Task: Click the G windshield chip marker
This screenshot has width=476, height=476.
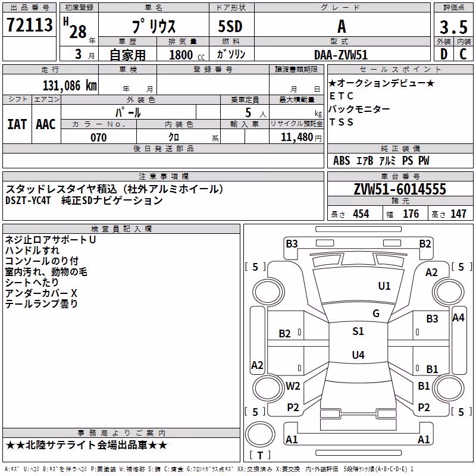Action: 376,313
